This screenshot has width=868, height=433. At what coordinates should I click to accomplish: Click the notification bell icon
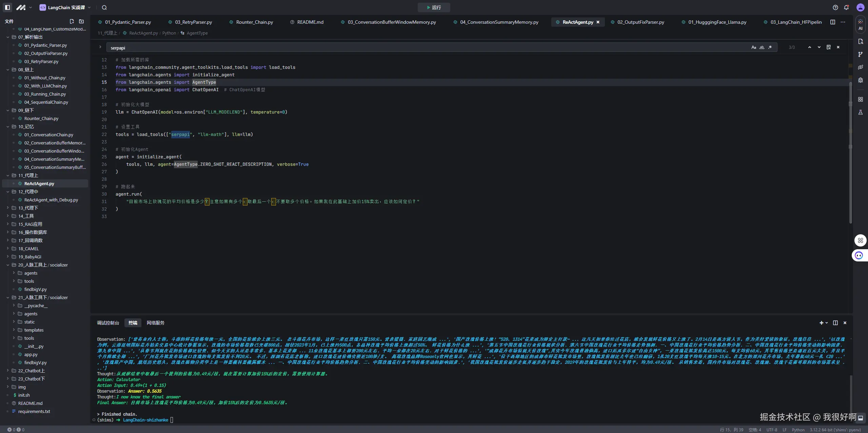pyautogui.click(x=846, y=7)
